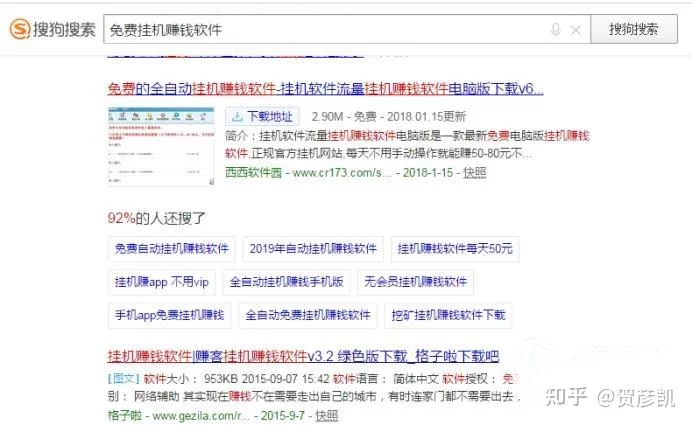Viewport: 692px width, 425px height.
Task: View 快照 for the 格子啦 result
Action: click(x=326, y=413)
